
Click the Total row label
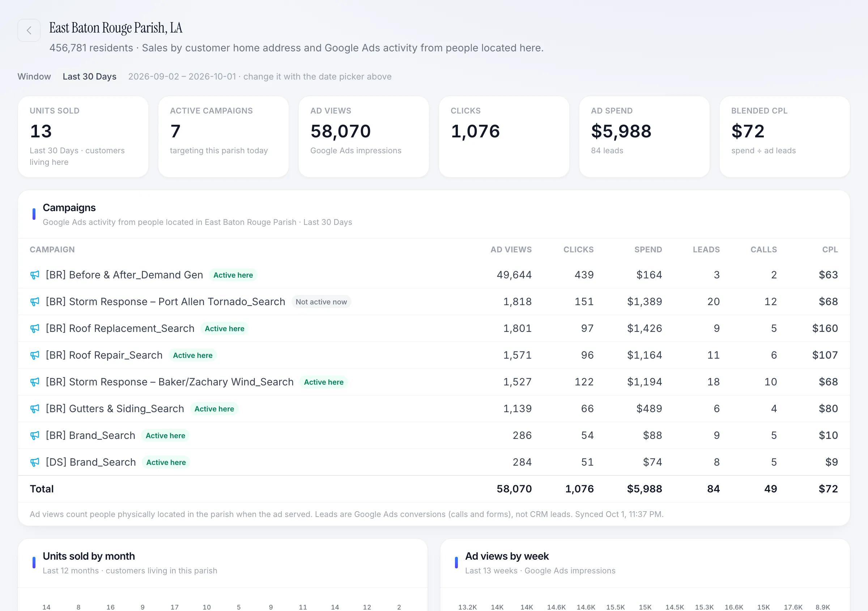click(42, 489)
